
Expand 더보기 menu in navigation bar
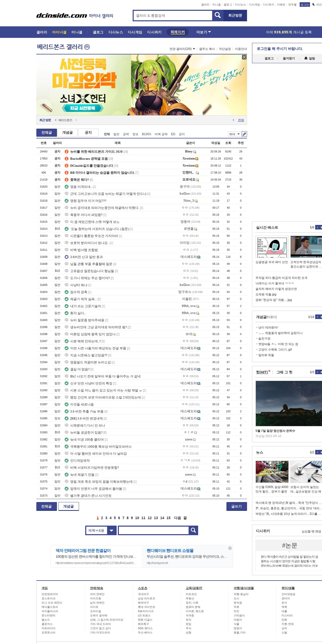point(203,32)
